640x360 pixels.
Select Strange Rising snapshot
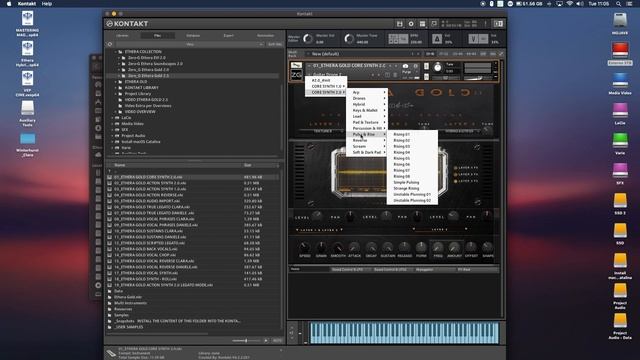click(x=412, y=189)
